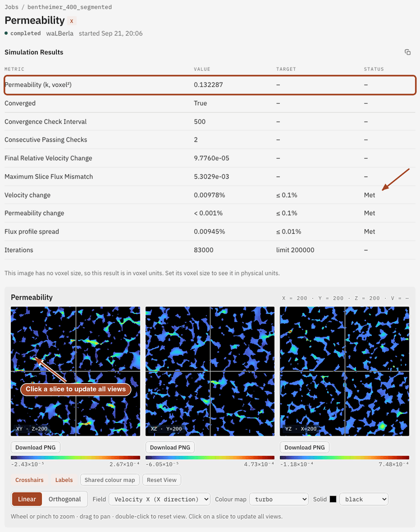The image size is (420, 532).
Task: Click the waLBerla solver name
Action: coord(59,33)
